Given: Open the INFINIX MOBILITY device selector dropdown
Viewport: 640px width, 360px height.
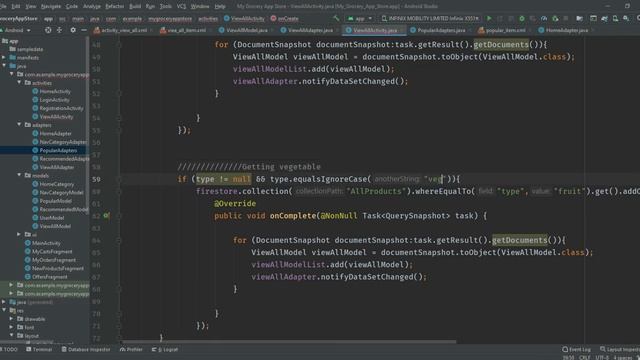Looking at the screenshot, I should (x=430, y=18).
